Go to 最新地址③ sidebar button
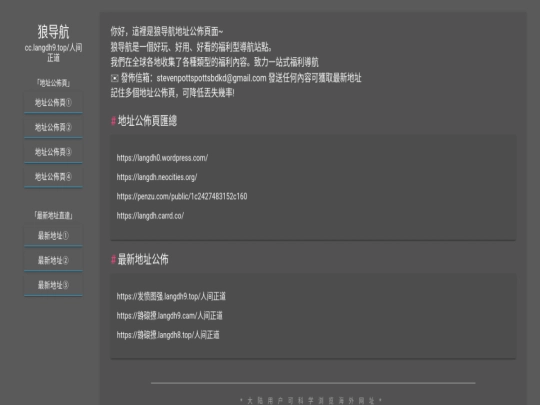 pos(53,285)
